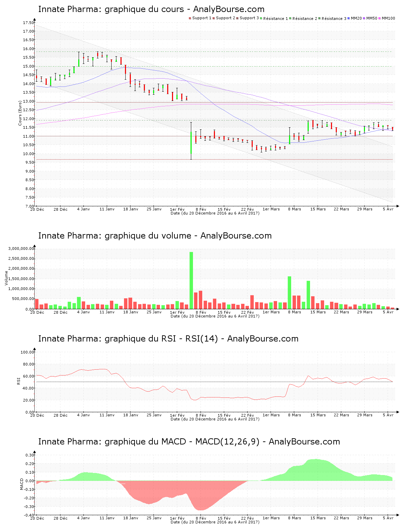
Task: Click '15 Fév' on the RSI chart axis
Action: pos(224,415)
